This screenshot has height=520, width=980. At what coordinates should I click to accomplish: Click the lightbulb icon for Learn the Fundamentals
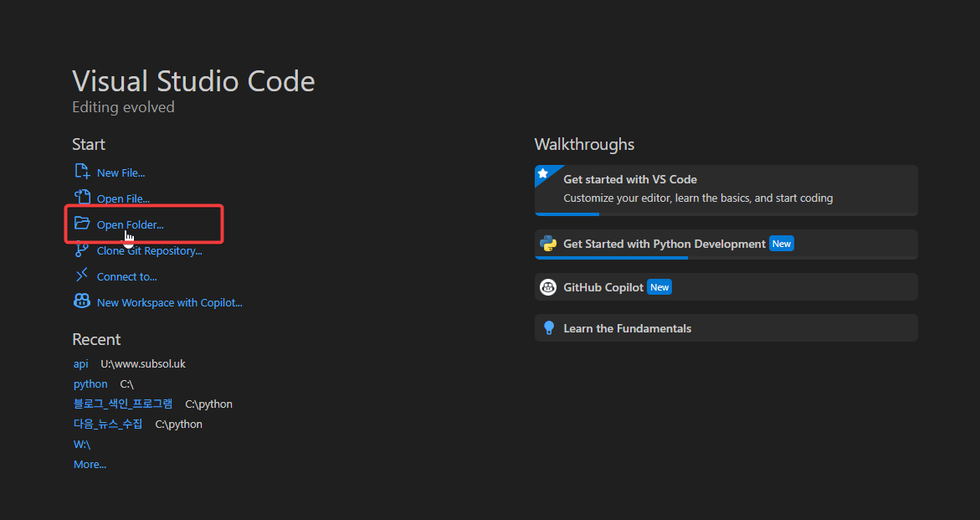(x=548, y=328)
